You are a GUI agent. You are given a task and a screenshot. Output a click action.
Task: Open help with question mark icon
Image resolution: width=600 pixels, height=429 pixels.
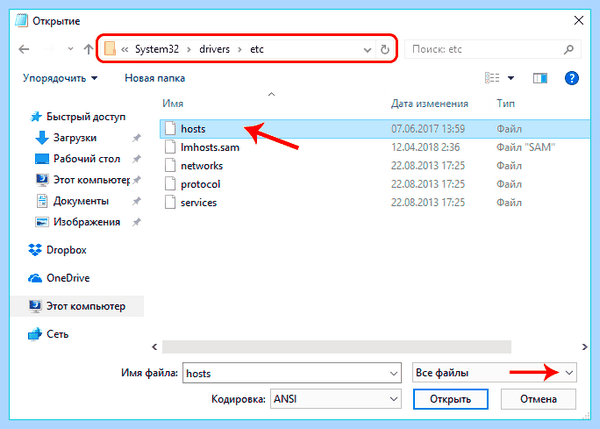pyautogui.click(x=572, y=78)
